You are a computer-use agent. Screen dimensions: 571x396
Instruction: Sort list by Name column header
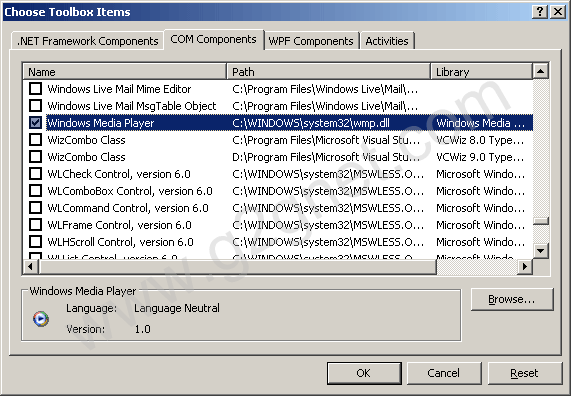click(x=125, y=72)
